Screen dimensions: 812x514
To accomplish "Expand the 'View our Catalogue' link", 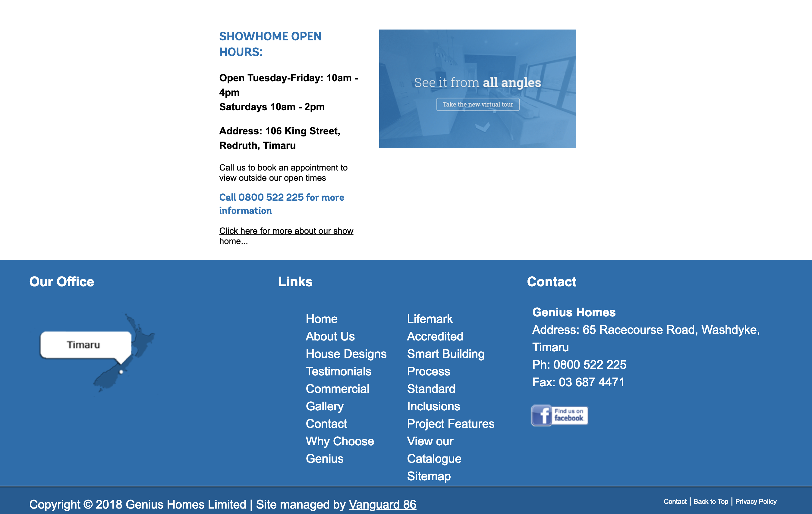I will (x=433, y=450).
